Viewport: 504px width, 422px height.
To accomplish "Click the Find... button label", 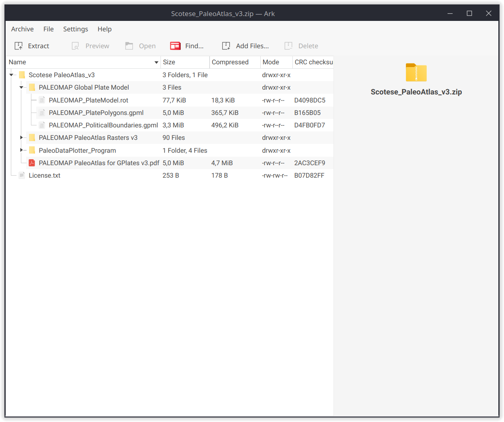I will click(x=194, y=46).
